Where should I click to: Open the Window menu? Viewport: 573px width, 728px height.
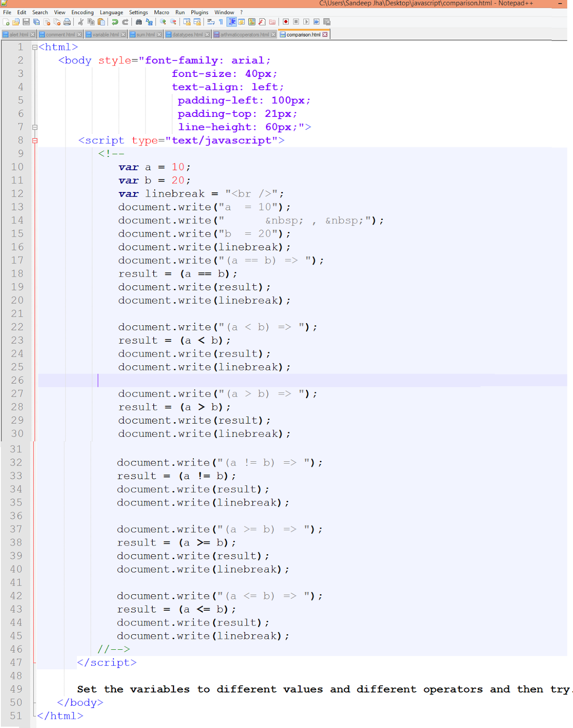click(x=224, y=12)
